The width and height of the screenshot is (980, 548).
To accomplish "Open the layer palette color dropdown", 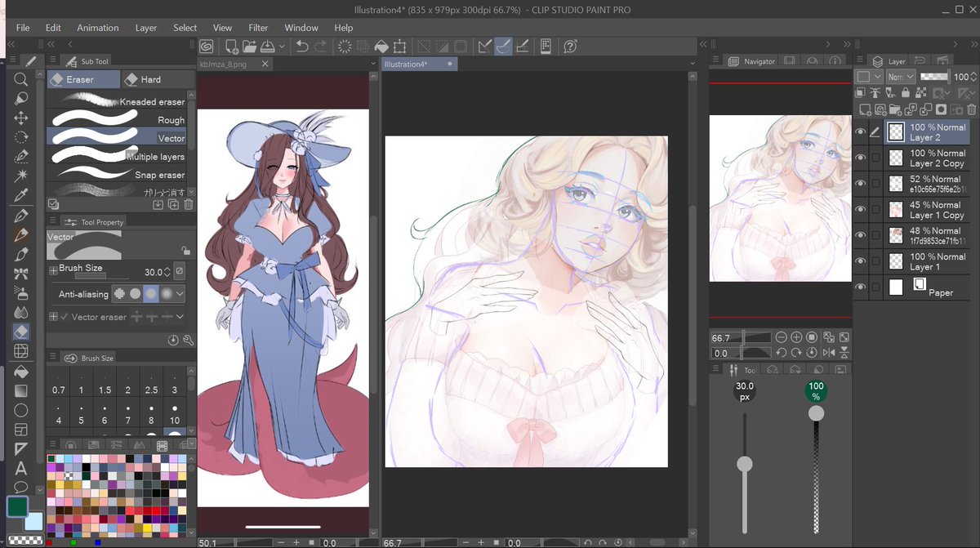I will tap(868, 77).
